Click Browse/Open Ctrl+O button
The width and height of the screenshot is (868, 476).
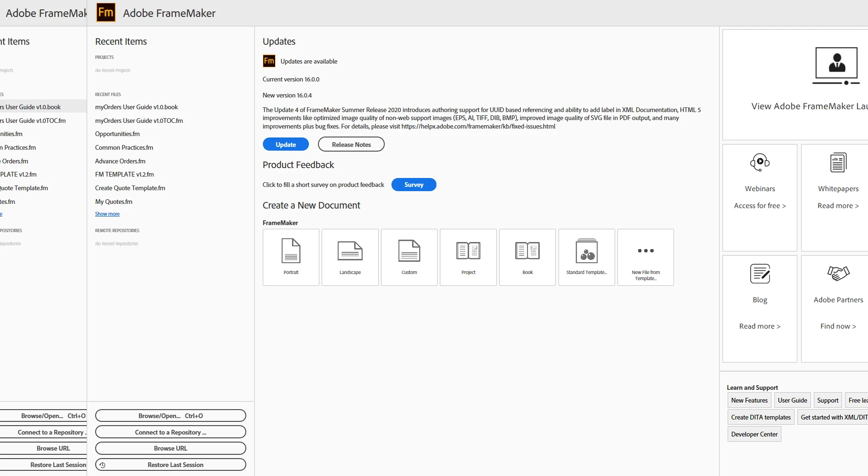[x=170, y=416]
